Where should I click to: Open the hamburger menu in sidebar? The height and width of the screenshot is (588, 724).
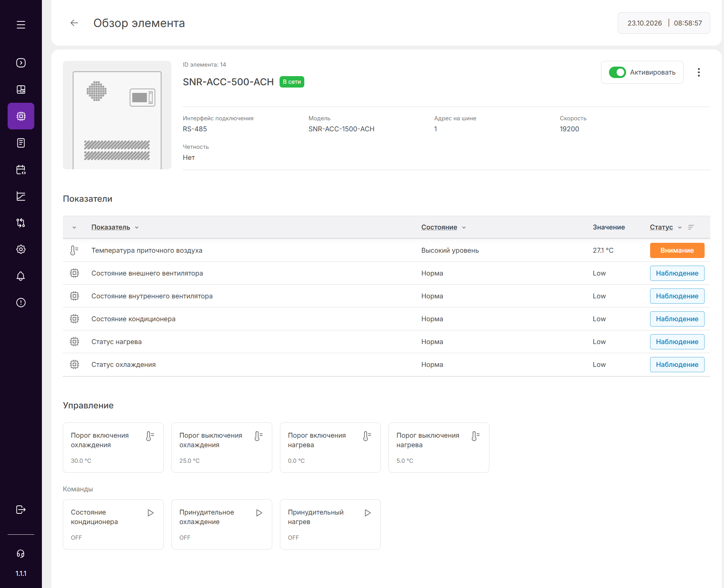[21, 25]
